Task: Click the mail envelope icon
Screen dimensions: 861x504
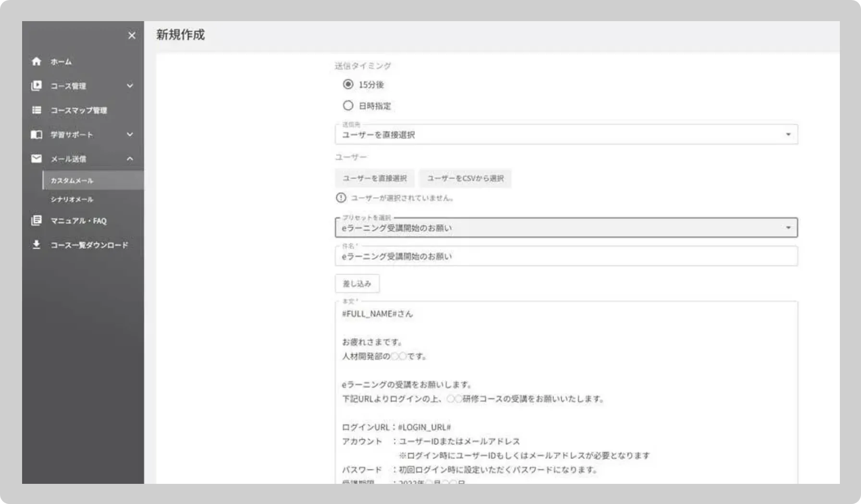Action: coord(37,158)
